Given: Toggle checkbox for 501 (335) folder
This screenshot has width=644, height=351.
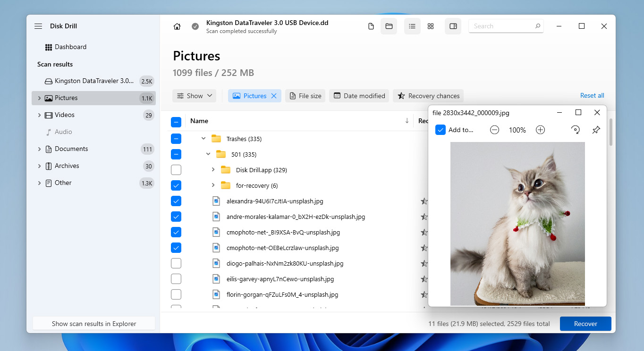Looking at the screenshot, I should click(x=176, y=154).
